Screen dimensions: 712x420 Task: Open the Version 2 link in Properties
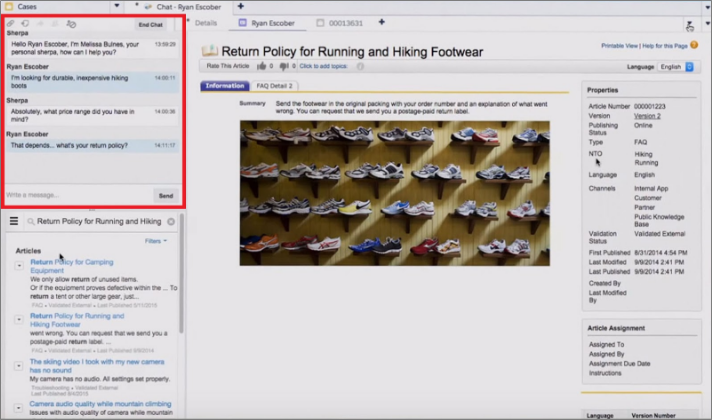[x=647, y=116]
